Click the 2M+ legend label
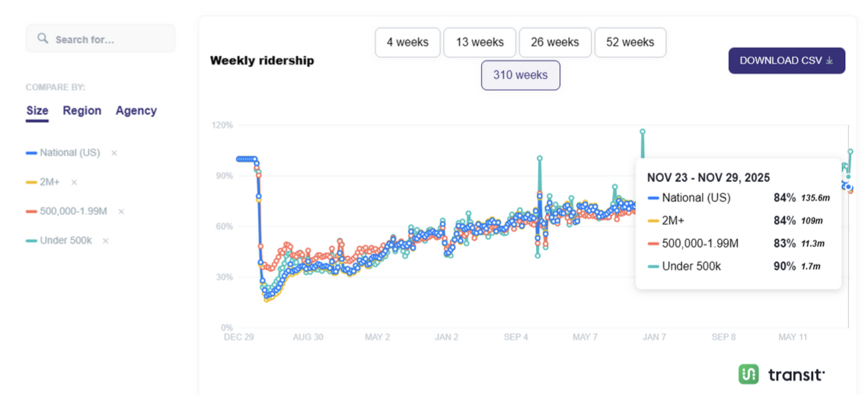 pyautogui.click(x=50, y=182)
